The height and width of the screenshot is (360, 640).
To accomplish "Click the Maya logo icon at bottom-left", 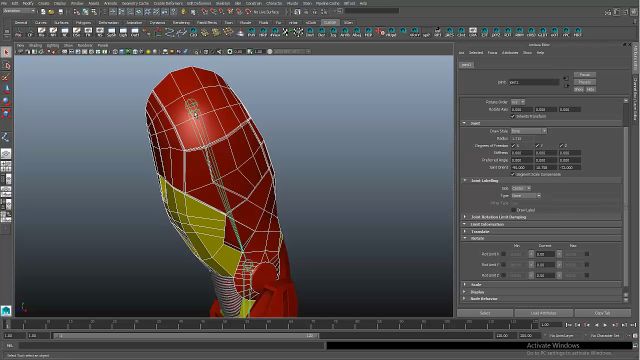I will (x=6, y=311).
